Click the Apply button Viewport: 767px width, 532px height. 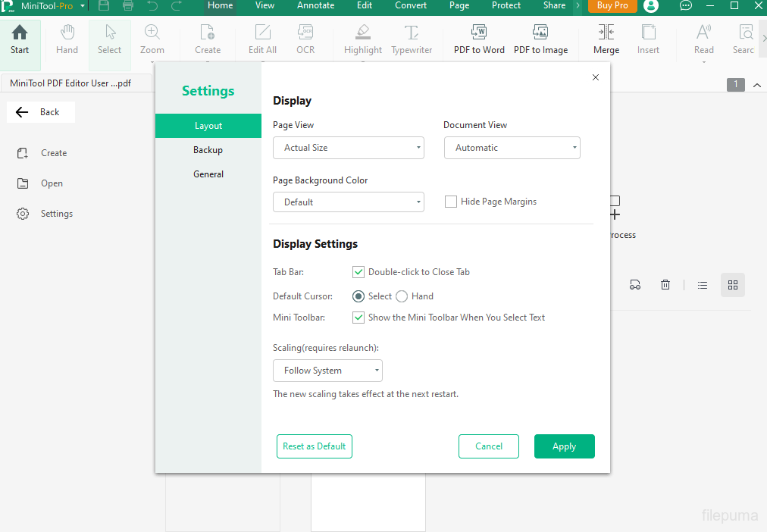coord(564,446)
